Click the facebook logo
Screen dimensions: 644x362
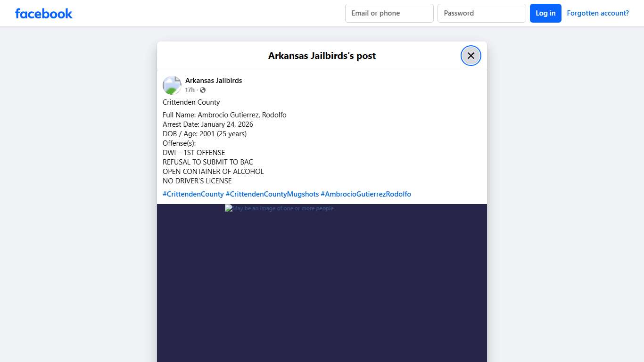pyautogui.click(x=43, y=13)
